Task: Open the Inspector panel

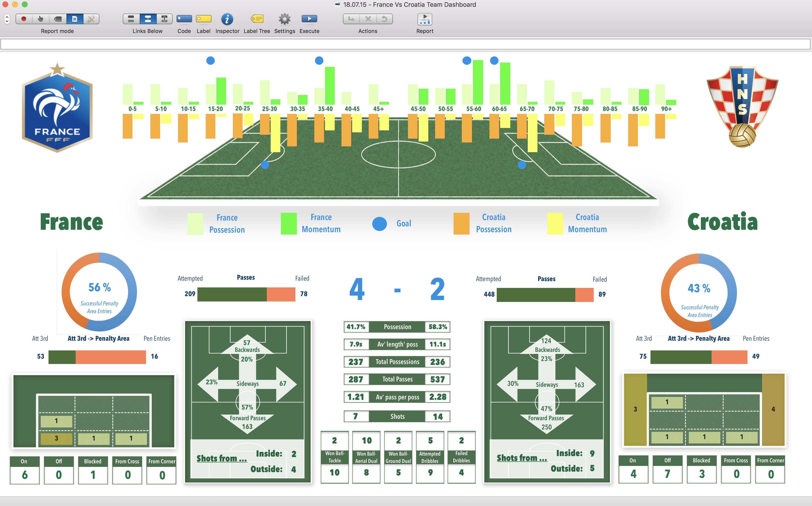Action: point(227,19)
